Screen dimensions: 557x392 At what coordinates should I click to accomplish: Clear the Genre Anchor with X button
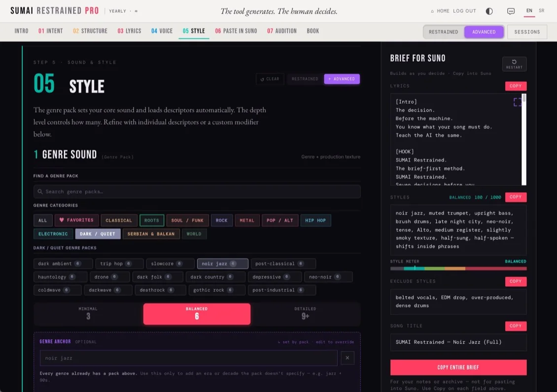[x=348, y=358]
